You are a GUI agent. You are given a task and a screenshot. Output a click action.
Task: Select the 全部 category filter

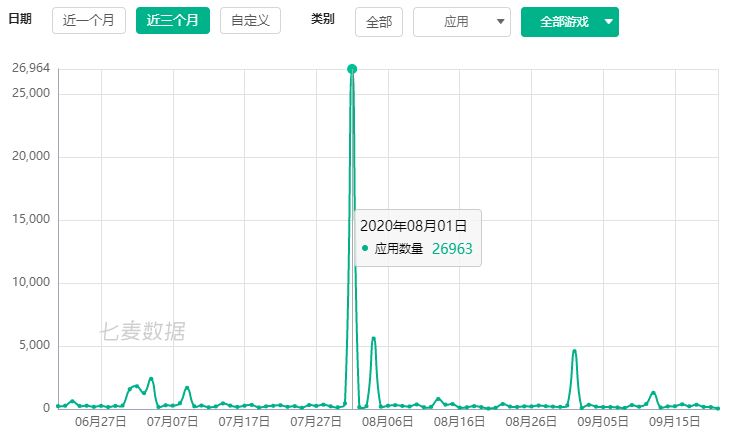379,22
